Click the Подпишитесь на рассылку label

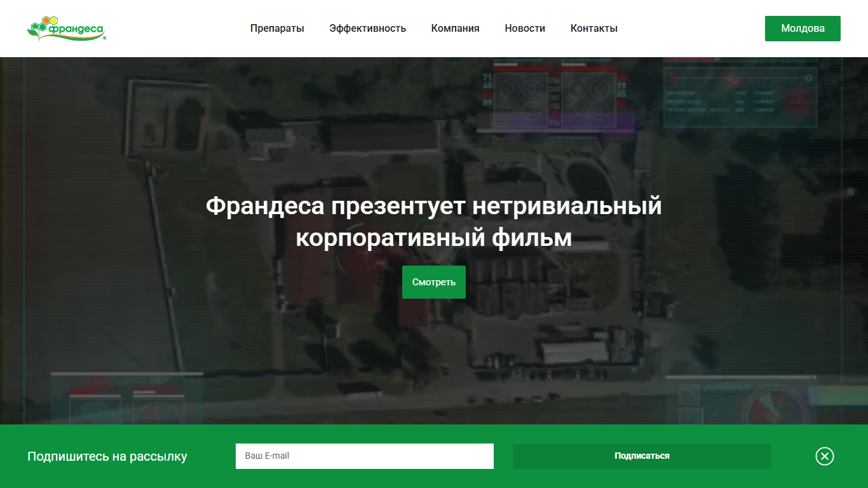pos(107,456)
